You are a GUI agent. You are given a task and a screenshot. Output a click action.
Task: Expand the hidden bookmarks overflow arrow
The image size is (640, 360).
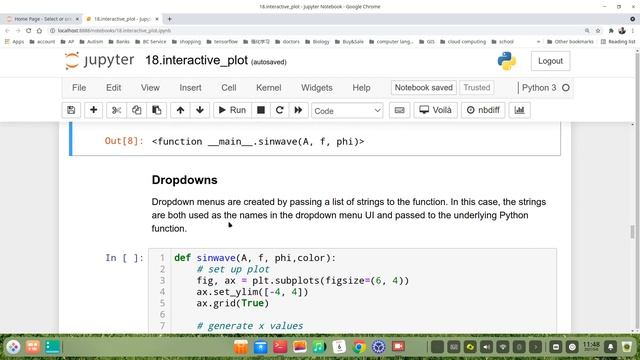[538, 42]
